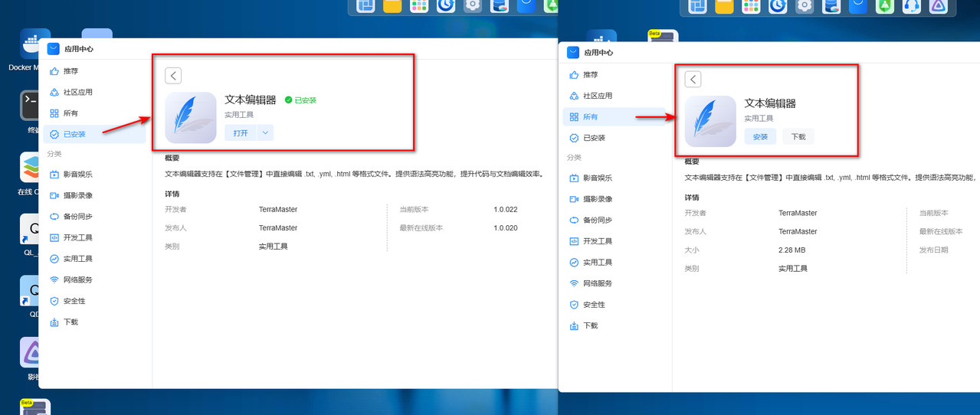Screen dimensions: 980x415
Task: Click 发布人 TerraMaster value in right window
Action: click(x=798, y=231)
